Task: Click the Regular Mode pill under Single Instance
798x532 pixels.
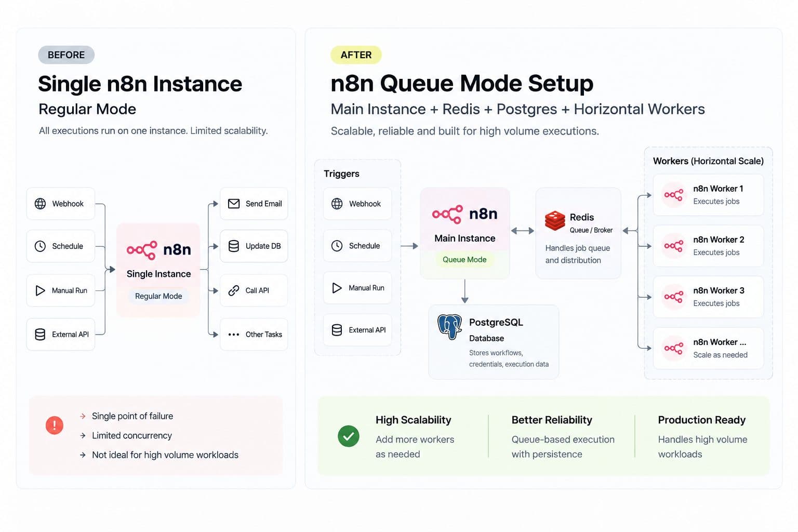Action: 158,296
